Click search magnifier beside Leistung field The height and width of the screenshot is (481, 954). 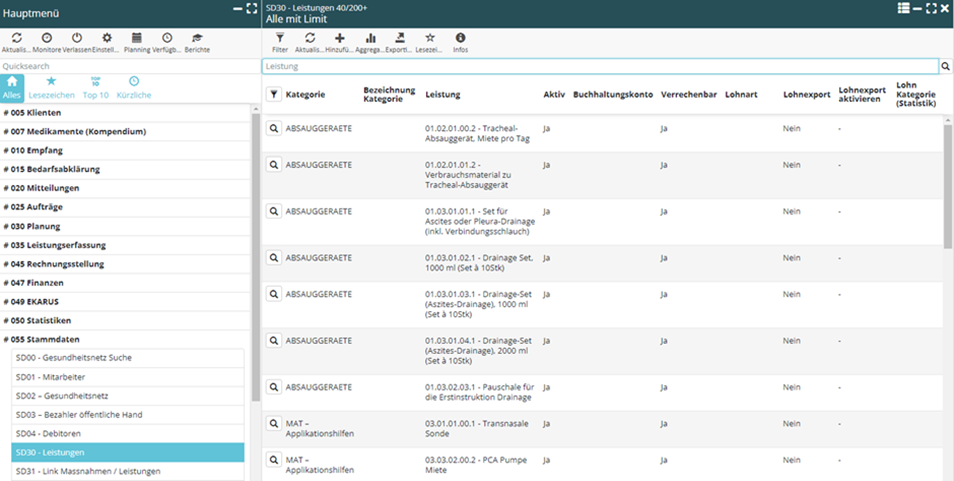coord(946,66)
